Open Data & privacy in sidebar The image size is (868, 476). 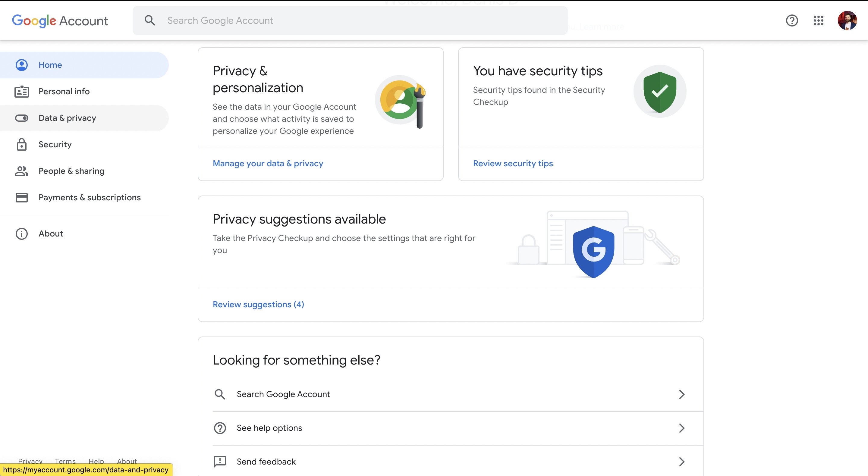click(x=67, y=118)
